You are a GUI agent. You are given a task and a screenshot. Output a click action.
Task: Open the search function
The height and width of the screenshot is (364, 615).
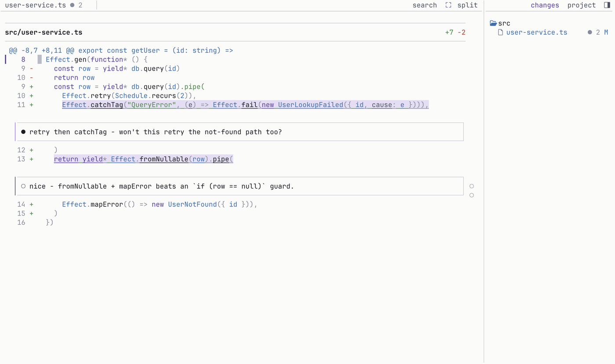(425, 5)
